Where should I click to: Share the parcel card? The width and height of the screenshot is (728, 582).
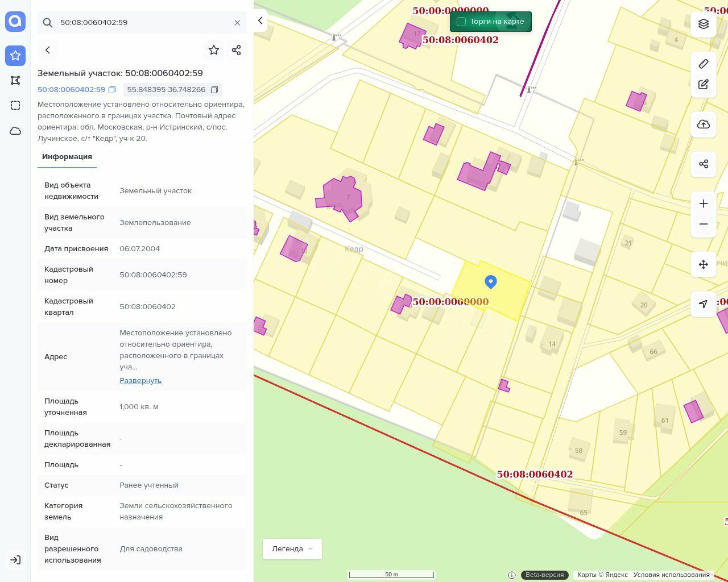(237, 50)
